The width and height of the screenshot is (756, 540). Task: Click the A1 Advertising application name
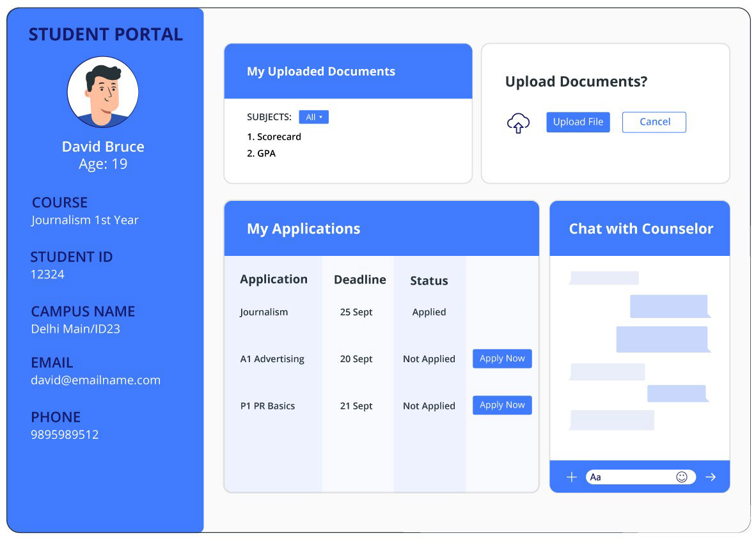pyautogui.click(x=272, y=359)
